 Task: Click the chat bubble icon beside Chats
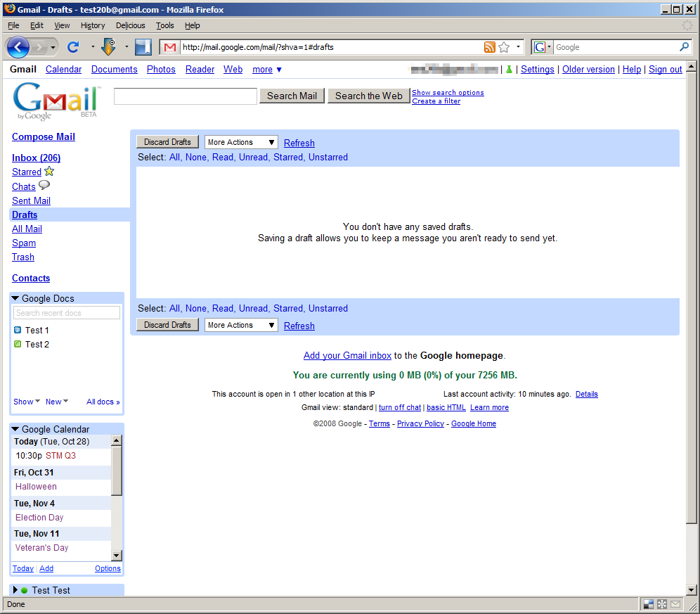[x=44, y=185]
